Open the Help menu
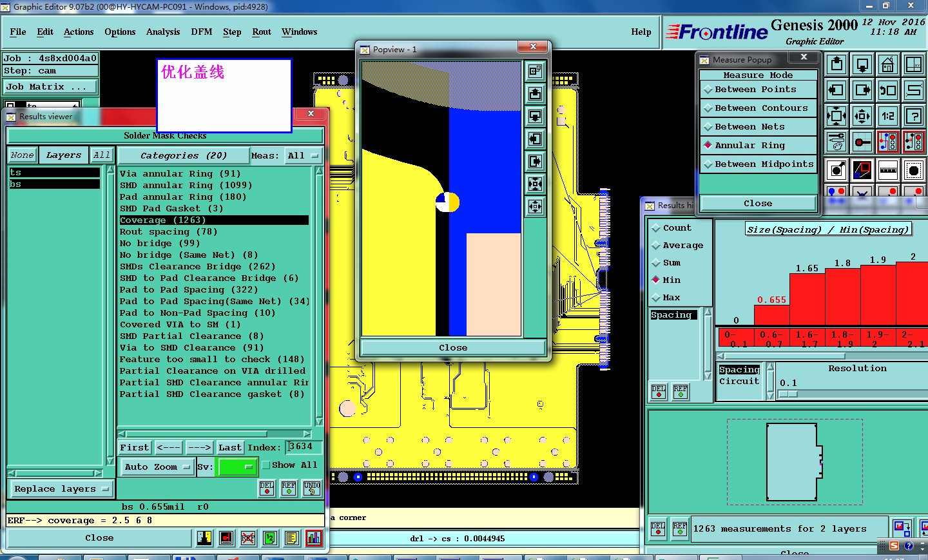This screenshot has height=560, width=928. [x=641, y=32]
